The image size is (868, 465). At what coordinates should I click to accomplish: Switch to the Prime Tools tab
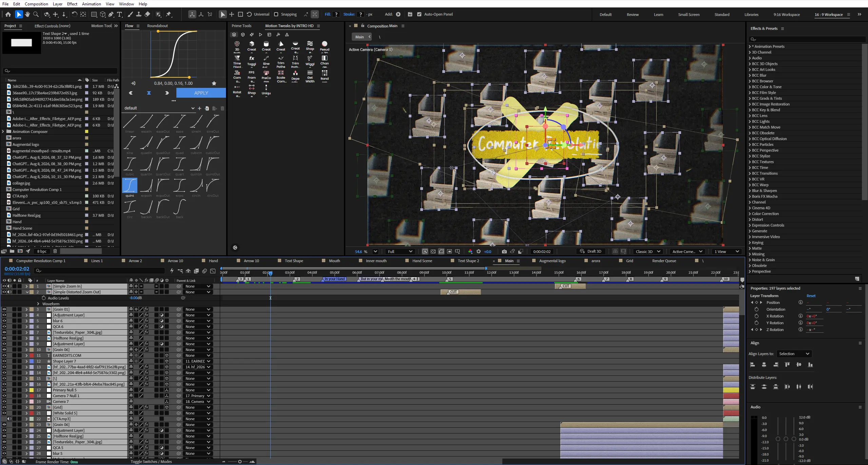[242, 26]
